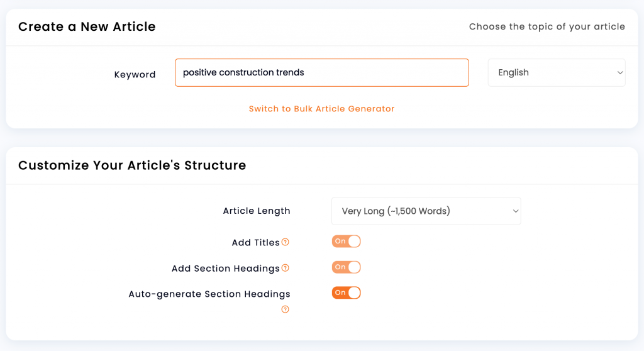Open the help icon under Auto-generate Section Headings

coord(285,309)
